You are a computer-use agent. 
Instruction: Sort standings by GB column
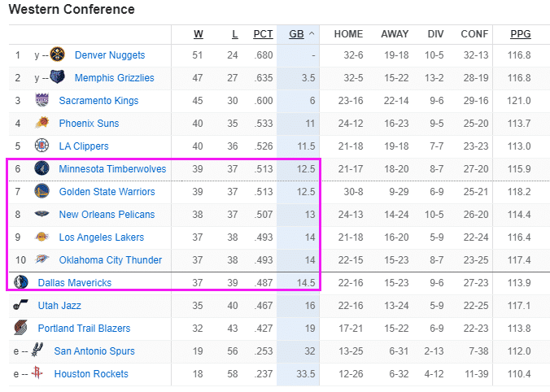click(296, 34)
